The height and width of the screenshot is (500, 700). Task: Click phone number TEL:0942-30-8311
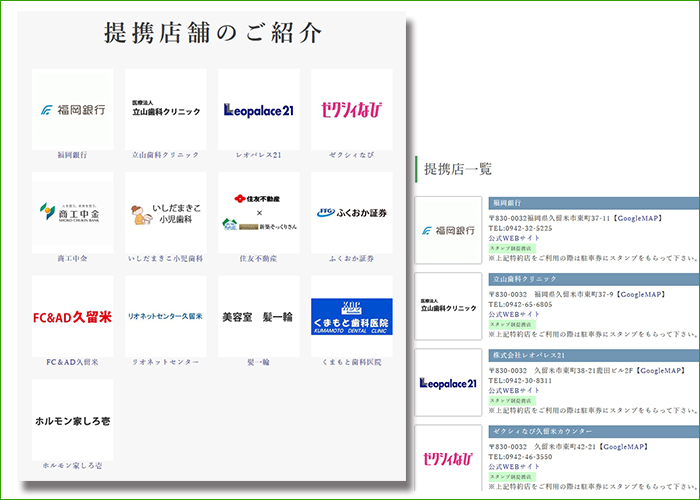point(521,381)
